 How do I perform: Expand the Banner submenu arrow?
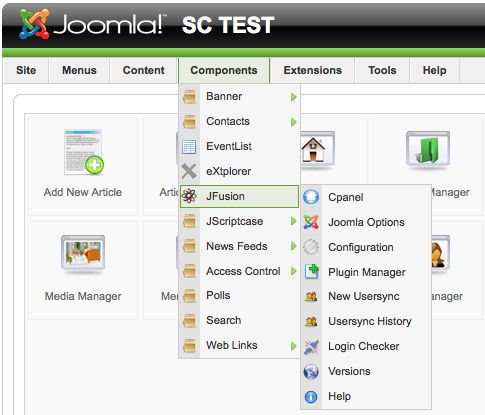click(293, 97)
